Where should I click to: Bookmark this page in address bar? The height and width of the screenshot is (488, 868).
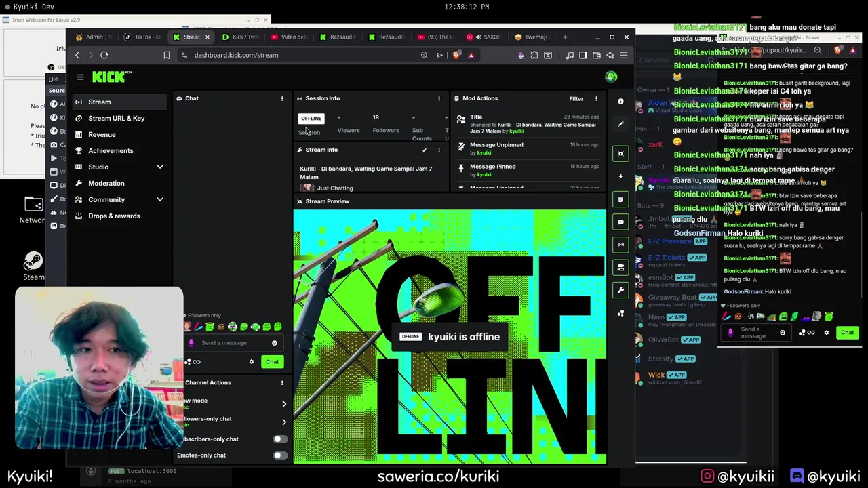[167, 55]
